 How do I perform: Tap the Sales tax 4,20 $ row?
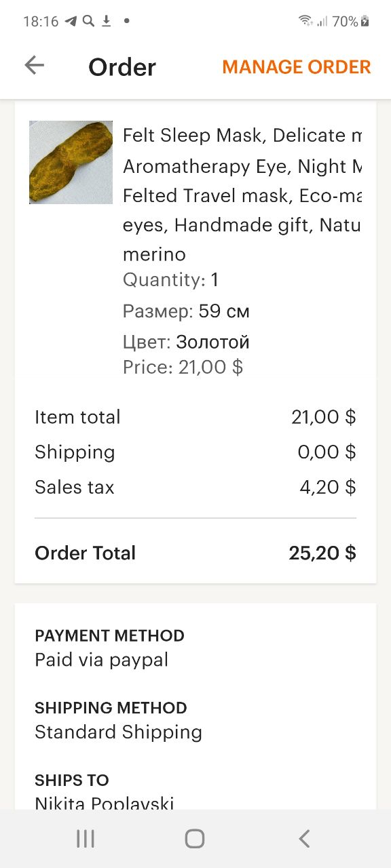(195, 487)
